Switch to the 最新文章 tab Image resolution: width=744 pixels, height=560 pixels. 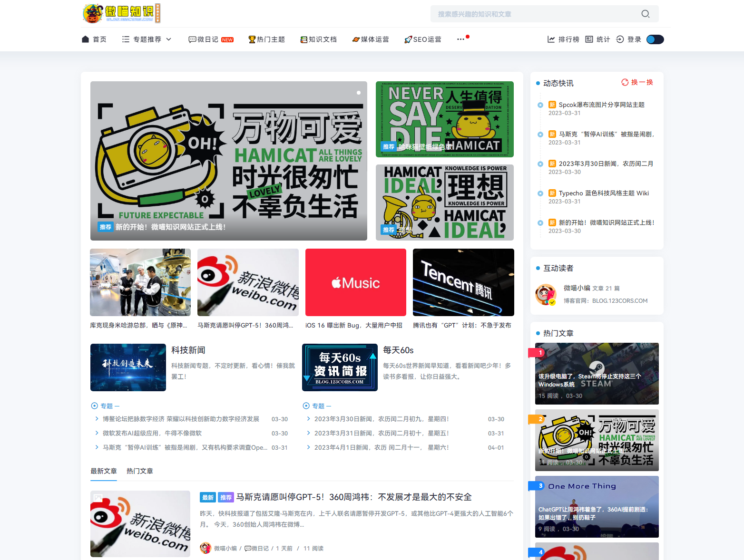104,471
